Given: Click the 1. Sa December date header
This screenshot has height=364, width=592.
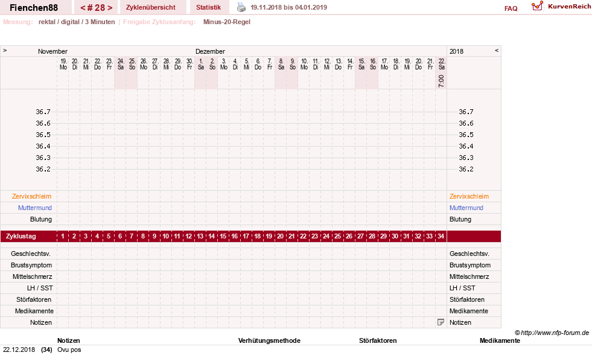Looking at the screenshot, I should (201, 64).
